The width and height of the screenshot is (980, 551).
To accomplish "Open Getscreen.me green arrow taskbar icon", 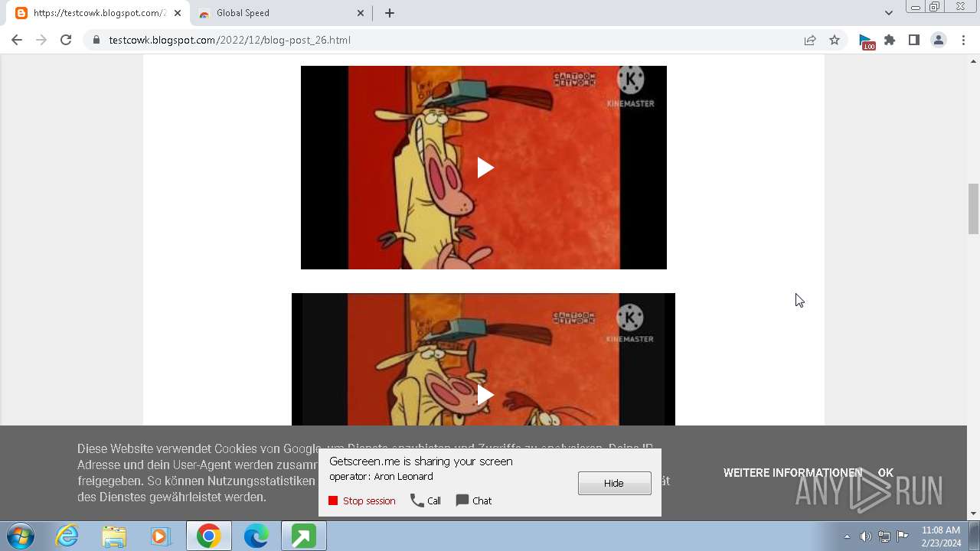I will pos(303,536).
